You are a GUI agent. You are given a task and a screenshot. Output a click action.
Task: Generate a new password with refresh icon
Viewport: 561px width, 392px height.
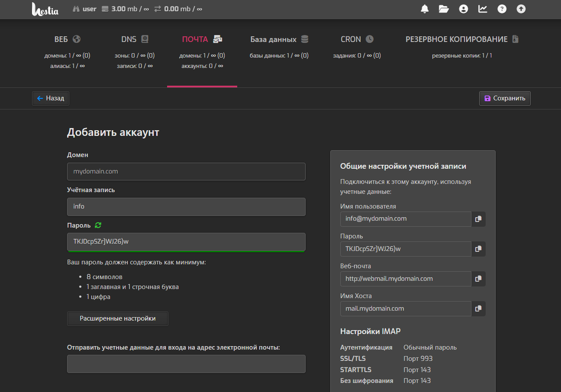click(x=98, y=225)
